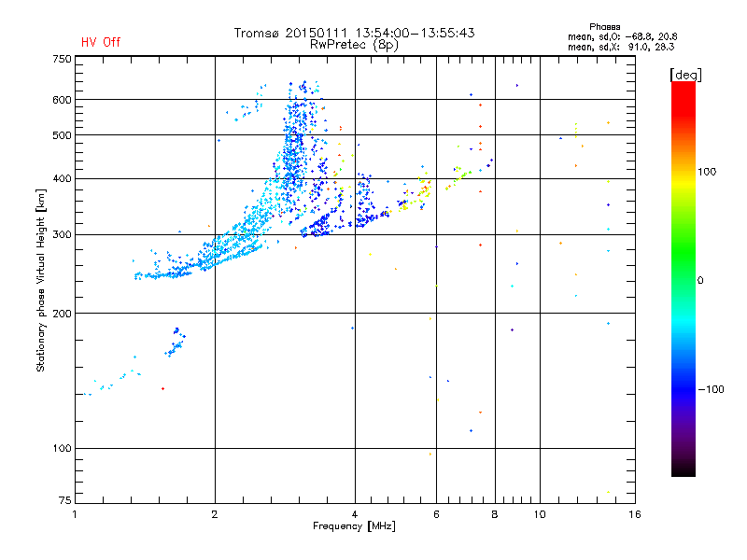Select the mean, sd,O: -68.8, 20.8 line
Viewport: 747px width, 560px height.
pos(622,36)
